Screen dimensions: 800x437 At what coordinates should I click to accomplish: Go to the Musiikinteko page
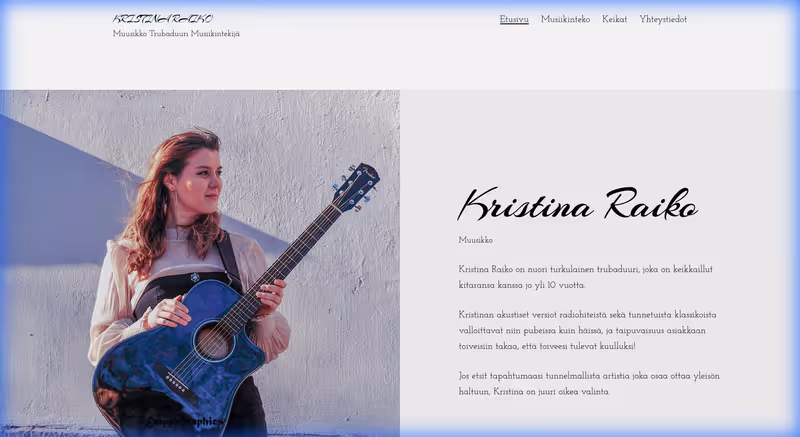click(565, 19)
